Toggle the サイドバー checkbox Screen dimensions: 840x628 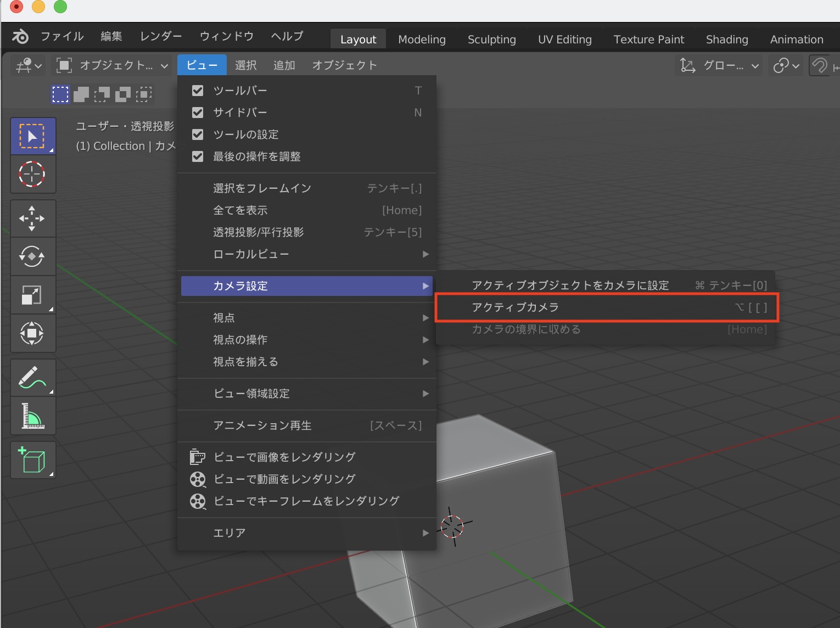(x=198, y=113)
